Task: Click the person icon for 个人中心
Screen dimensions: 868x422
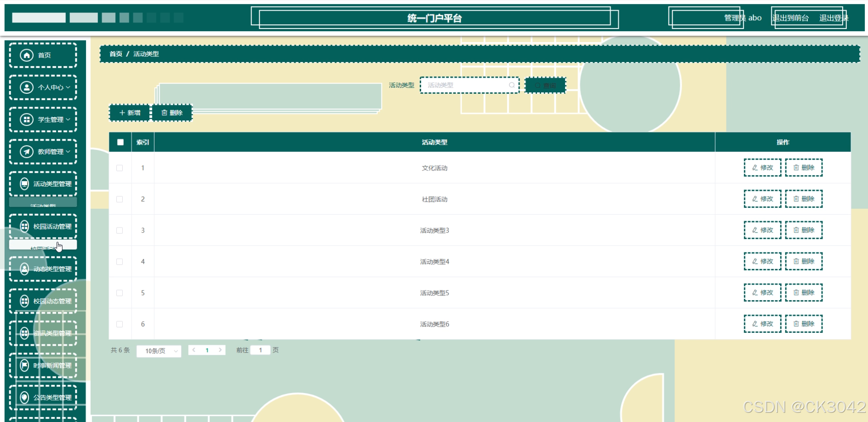Action: [x=26, y=87]
